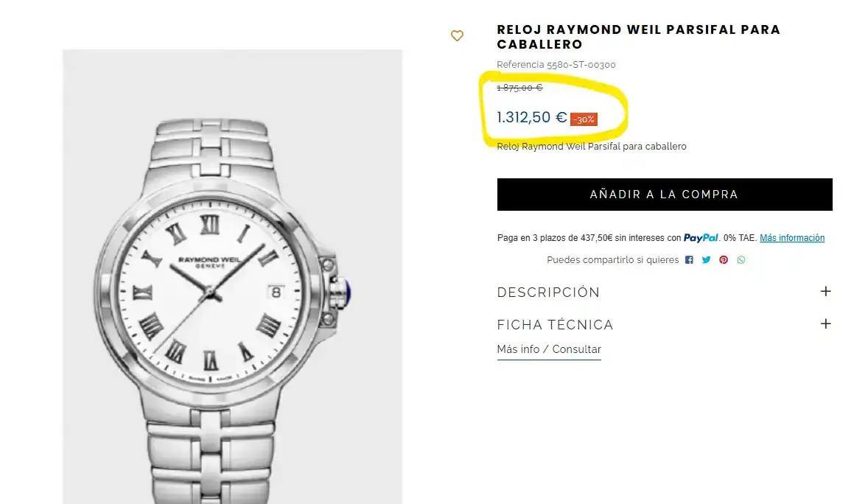854x504 pixels.
Task: Open the Más info / Consultar link
Action: click(x=549, y=349)
